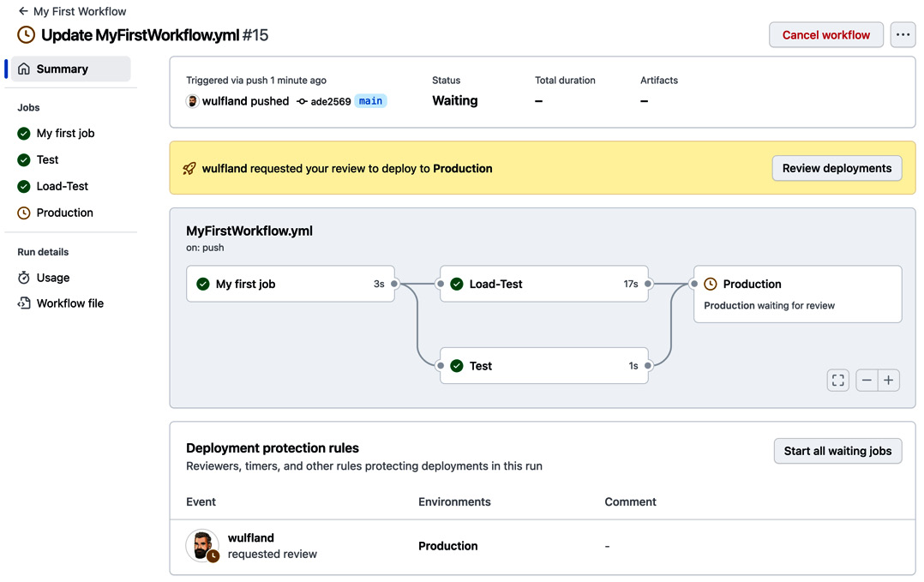The image size is (924, 582).
Task: Select the Test node in workflow graph
Action: [x=544, y=366]
